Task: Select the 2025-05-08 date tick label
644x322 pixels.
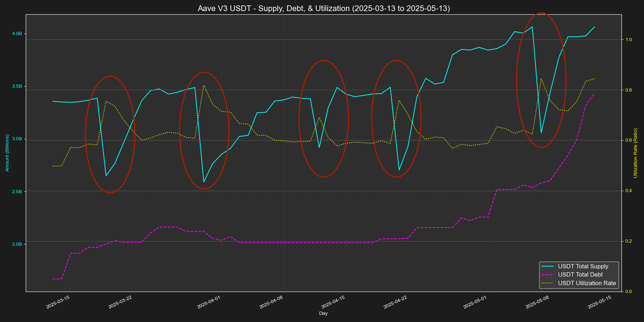Action: 537,302
